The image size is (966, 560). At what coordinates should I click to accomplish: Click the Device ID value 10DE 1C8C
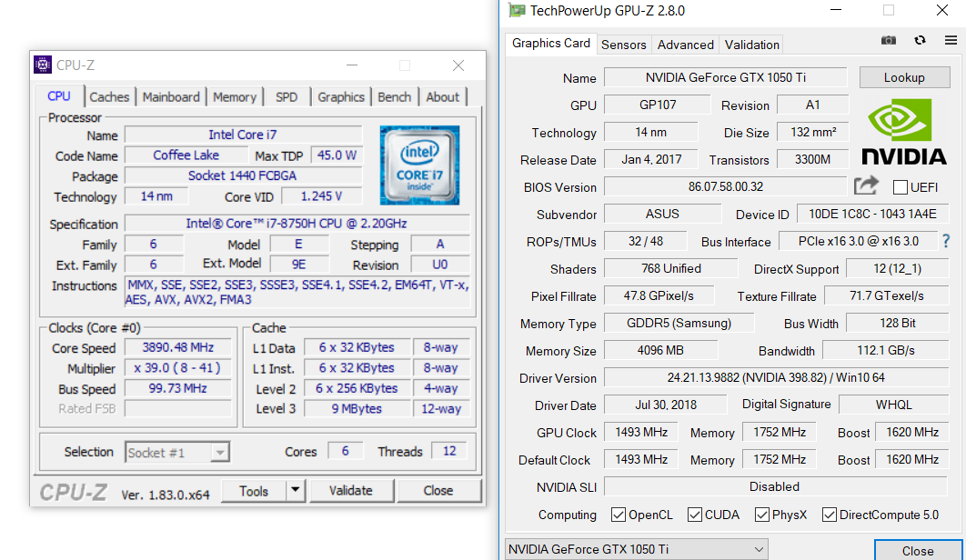(872, 214)
